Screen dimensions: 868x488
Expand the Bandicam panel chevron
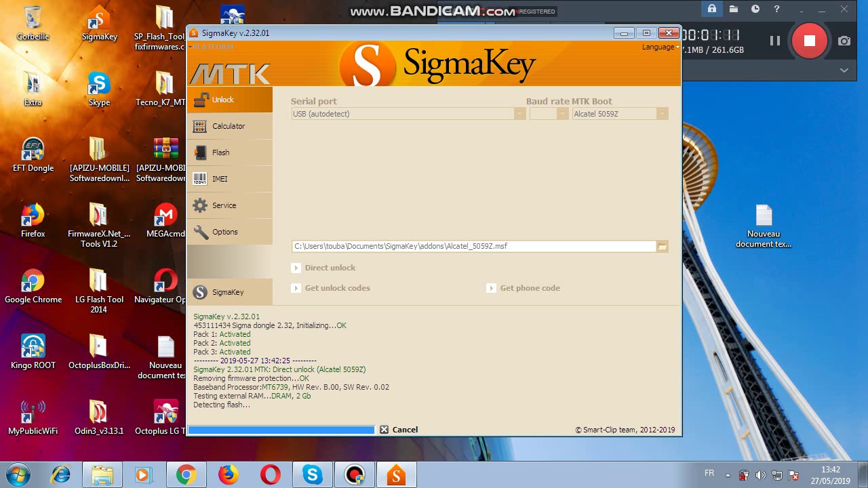coord(844,70)
